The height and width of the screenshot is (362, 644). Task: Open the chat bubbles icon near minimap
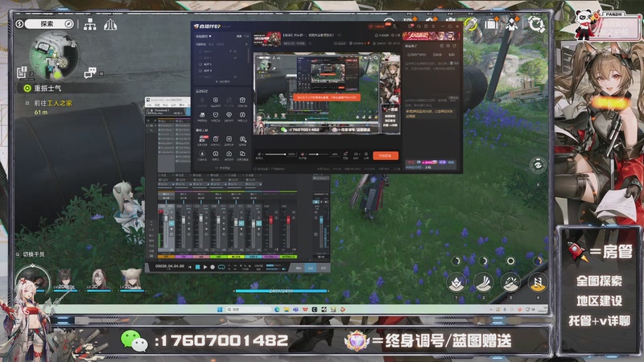coord(90,73)
